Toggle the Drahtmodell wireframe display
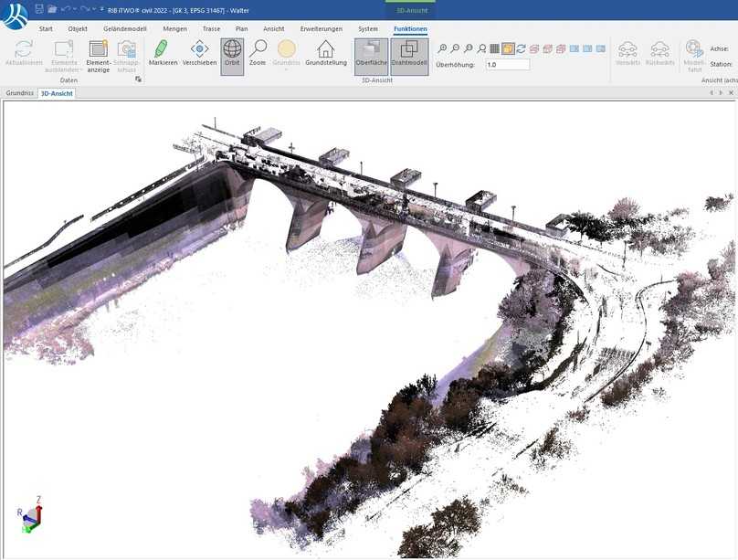738x560 pixels. click(410, 54)
